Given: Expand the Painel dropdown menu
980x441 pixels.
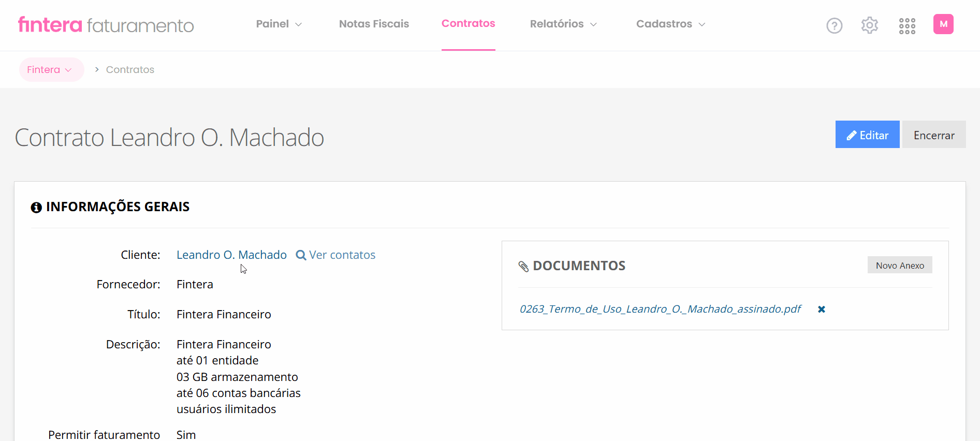Looking at the screenshot, I should [x=279, y=24].
